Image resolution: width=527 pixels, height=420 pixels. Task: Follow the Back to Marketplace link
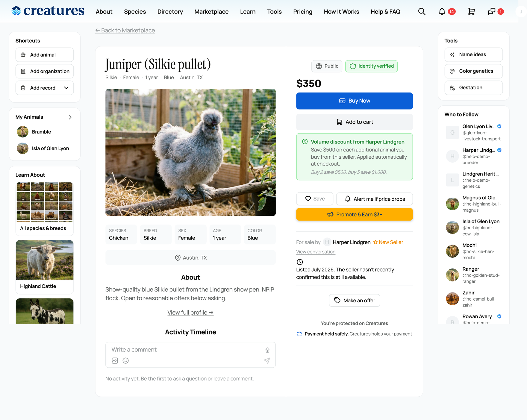pyautogui.click(x=125, y=31)
